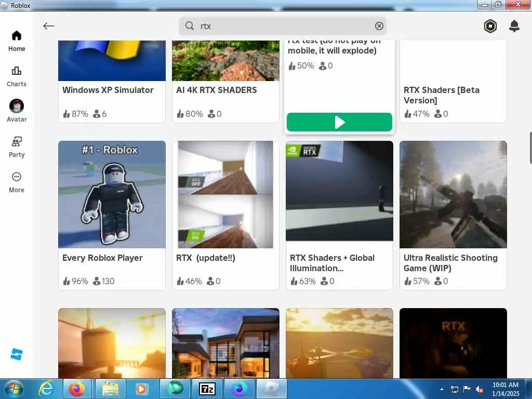The image size is (532, 399).
Task: Click the blue swirl taskbar app icon
Action: [x=239, y=389]
